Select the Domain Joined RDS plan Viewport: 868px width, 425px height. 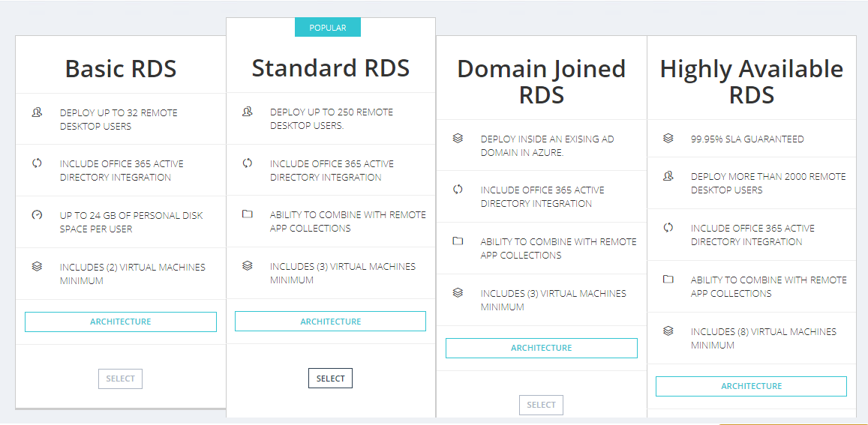coord(541,405)
